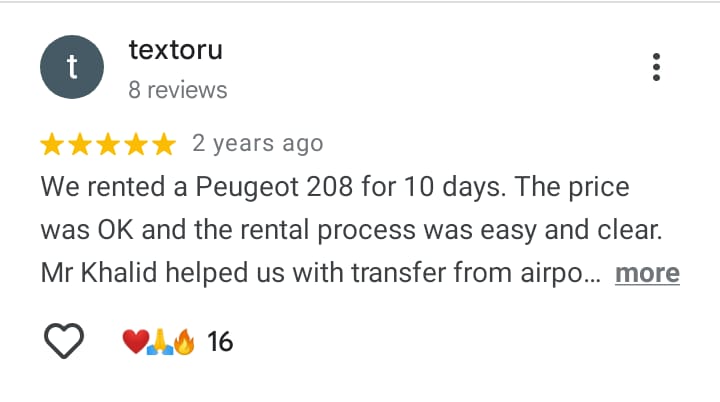
Task: Click the fire reaction emoji
Action: tap(184, 342)
